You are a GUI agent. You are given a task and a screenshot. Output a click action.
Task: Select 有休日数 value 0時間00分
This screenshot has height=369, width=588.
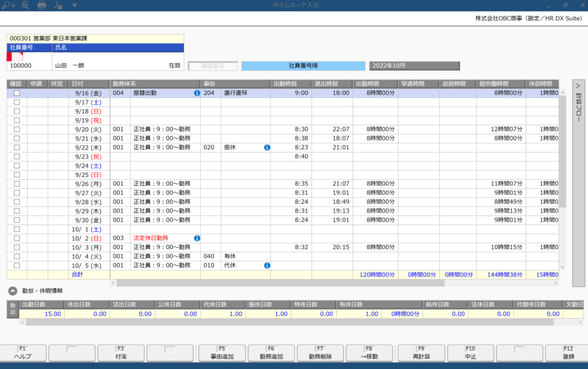click(x=402, y=314)
